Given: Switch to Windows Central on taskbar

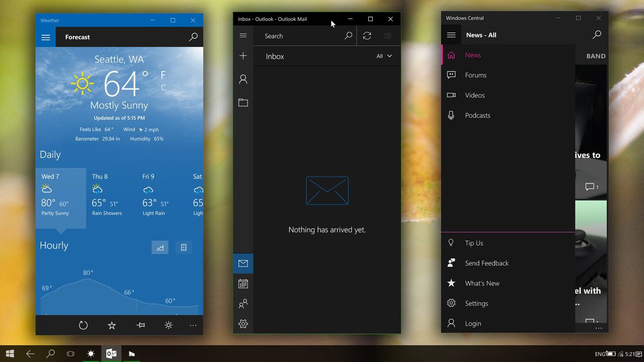Looking at the screenshot, I should point(131,354).
